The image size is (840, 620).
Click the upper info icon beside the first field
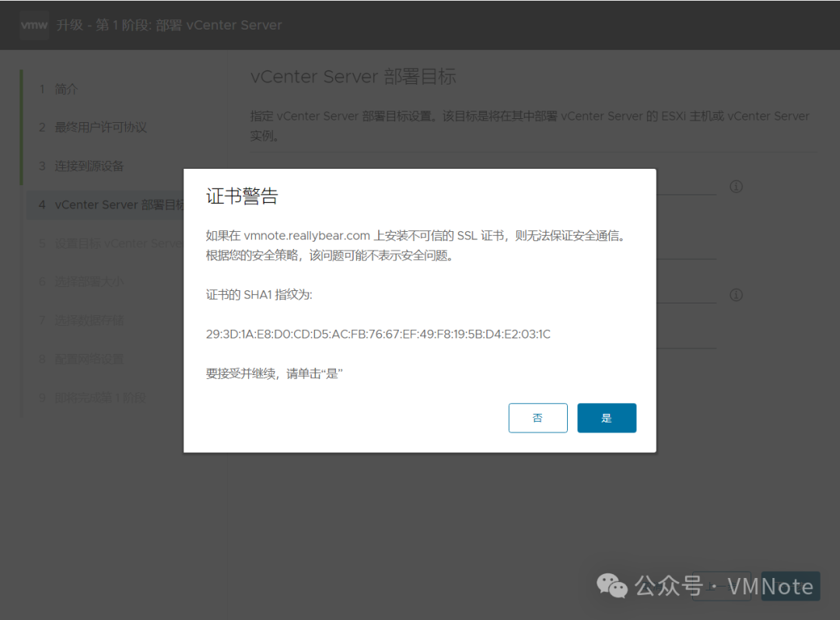pos(736,187)
